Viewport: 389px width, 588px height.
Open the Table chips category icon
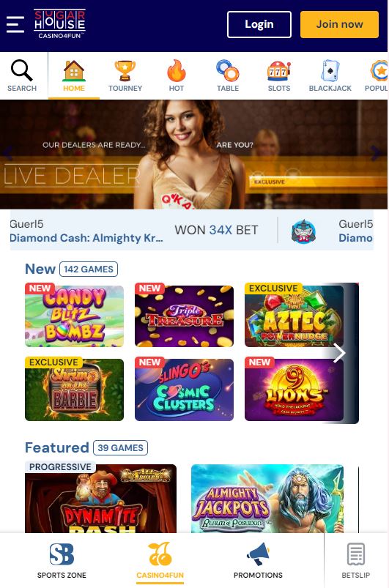tap(228, 70)
